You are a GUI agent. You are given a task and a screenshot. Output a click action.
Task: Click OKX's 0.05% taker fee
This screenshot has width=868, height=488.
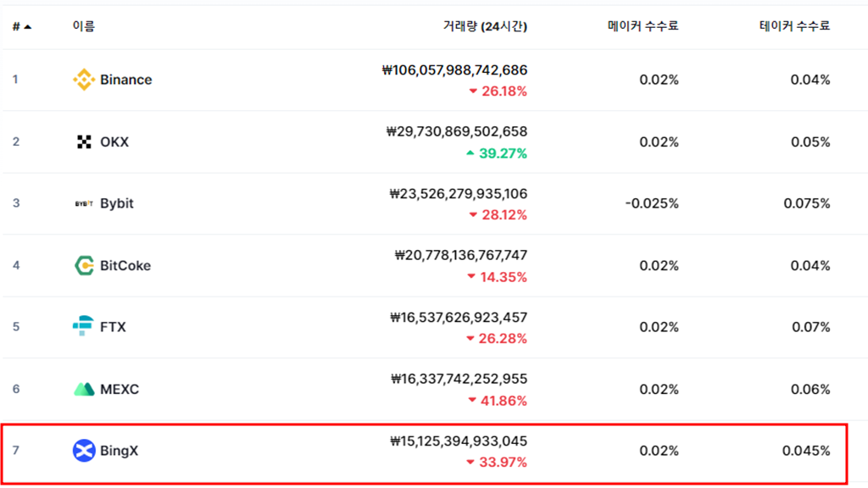pos(810,142)
